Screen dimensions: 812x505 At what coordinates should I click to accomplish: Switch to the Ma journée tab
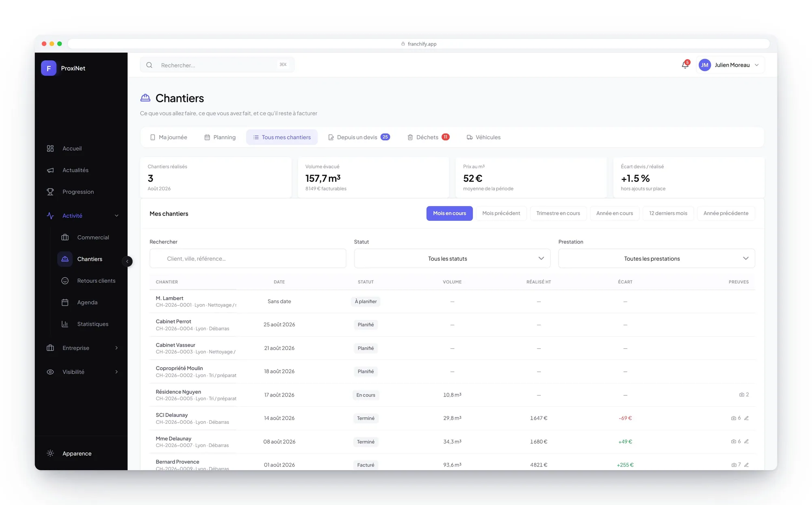168,137
